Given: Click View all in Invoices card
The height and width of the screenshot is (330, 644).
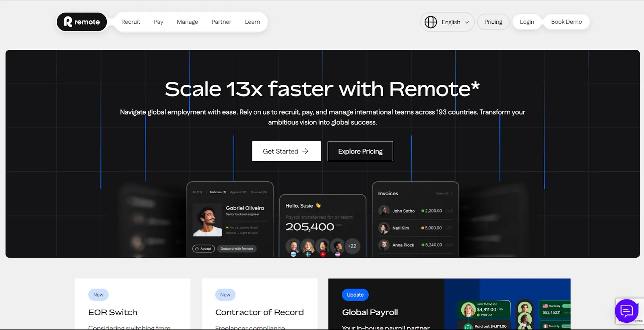Looking at the screenshot, I should click(444, 193).
